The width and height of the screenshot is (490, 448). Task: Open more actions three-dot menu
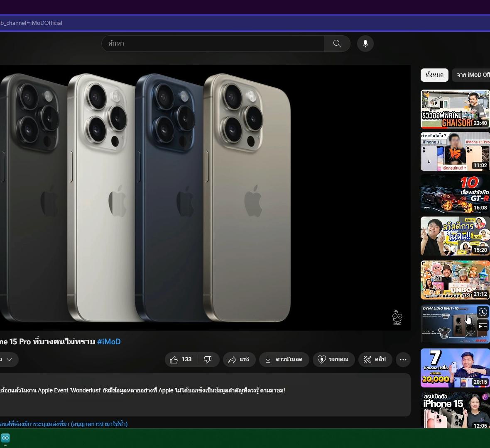click(x=403, y=360)
